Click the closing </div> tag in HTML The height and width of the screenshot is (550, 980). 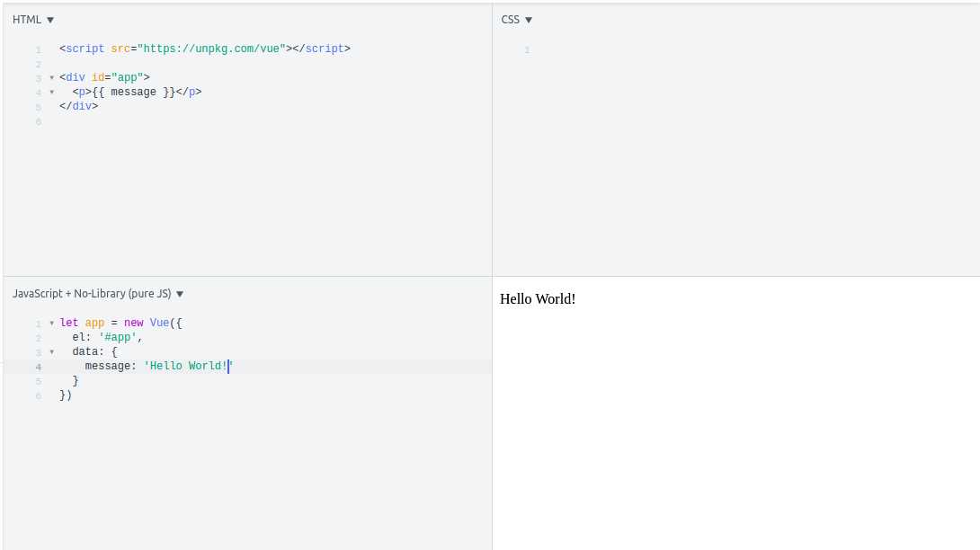coord(78,106)
